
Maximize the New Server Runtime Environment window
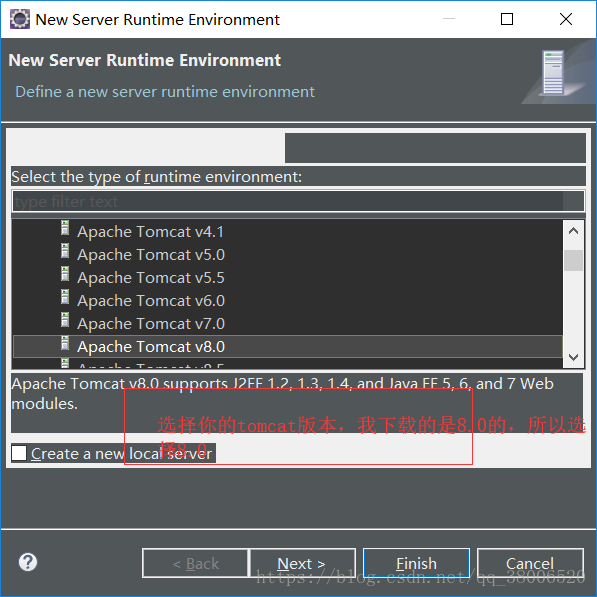pyautogui.click(x=507, y=19)
